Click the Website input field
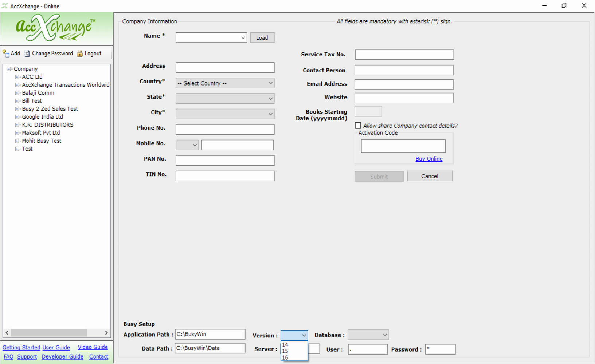This screenshot has width=595, height=364. (404, 98)
